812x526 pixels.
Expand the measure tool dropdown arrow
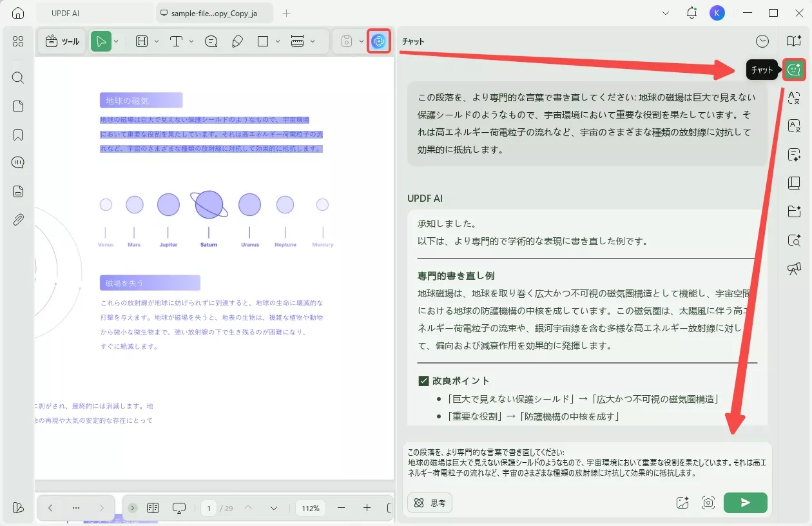point(313,41)
